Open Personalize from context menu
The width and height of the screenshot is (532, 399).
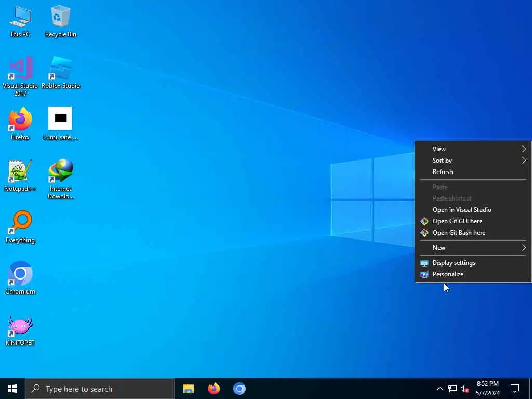473,274
